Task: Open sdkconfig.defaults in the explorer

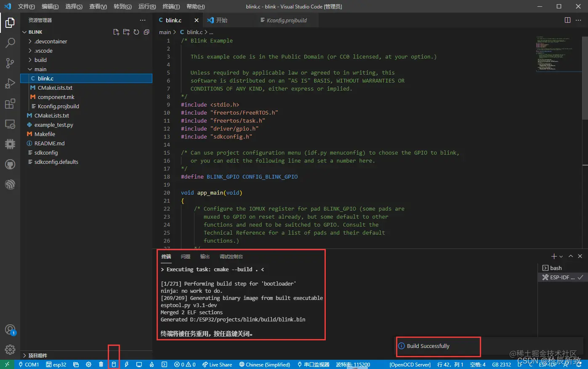Action: tap(86, 162)
